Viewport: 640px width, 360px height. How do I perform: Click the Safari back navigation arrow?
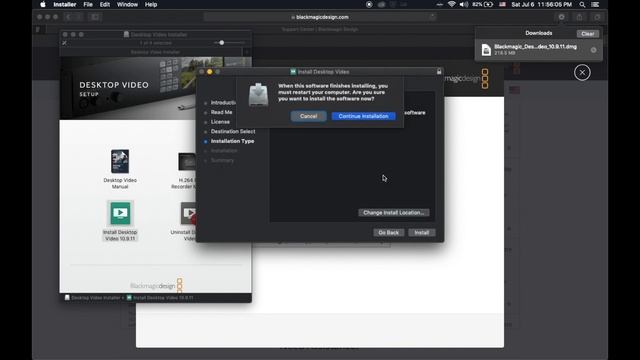(x=68, y=17)
